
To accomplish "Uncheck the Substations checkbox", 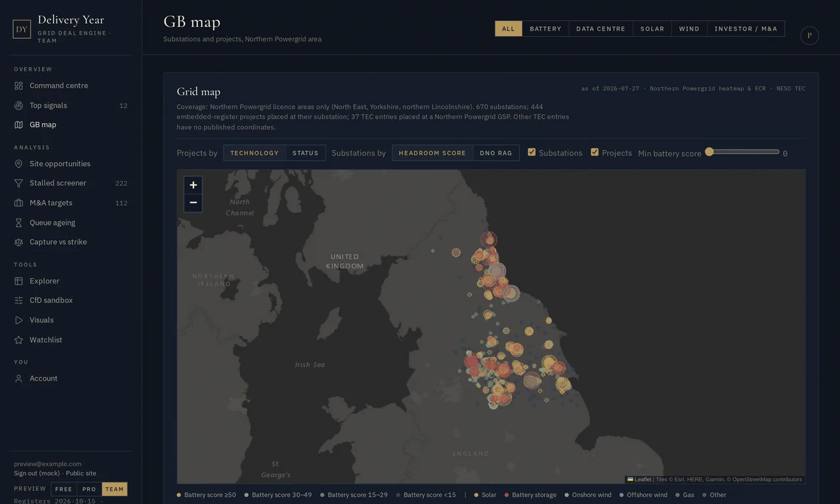I will (532, 152).
